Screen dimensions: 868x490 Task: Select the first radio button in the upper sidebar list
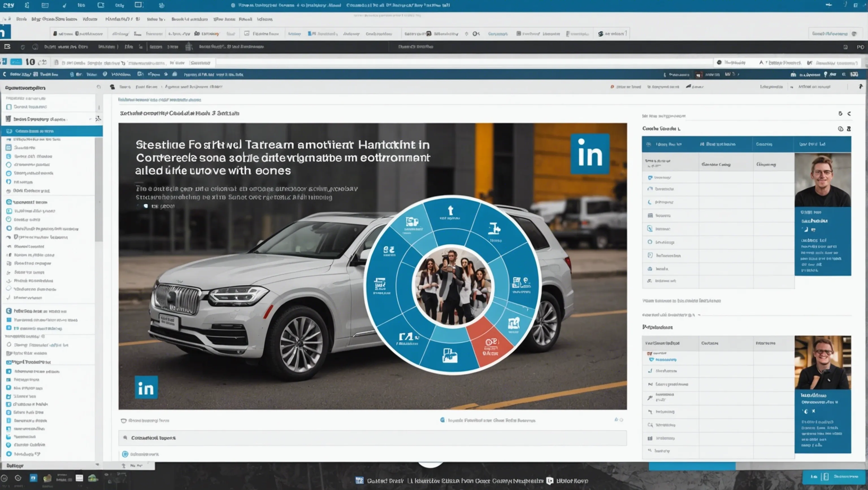pos(9,165)
